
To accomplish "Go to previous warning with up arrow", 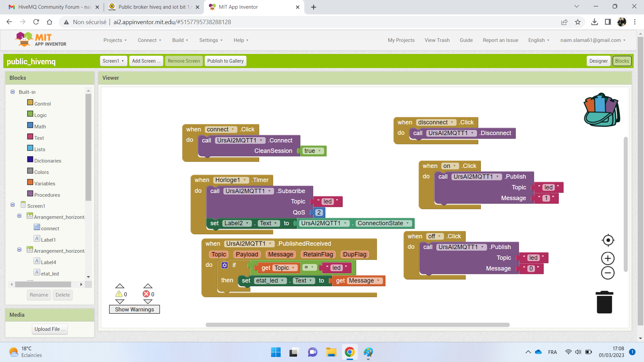I will click(x=120, y=286).
